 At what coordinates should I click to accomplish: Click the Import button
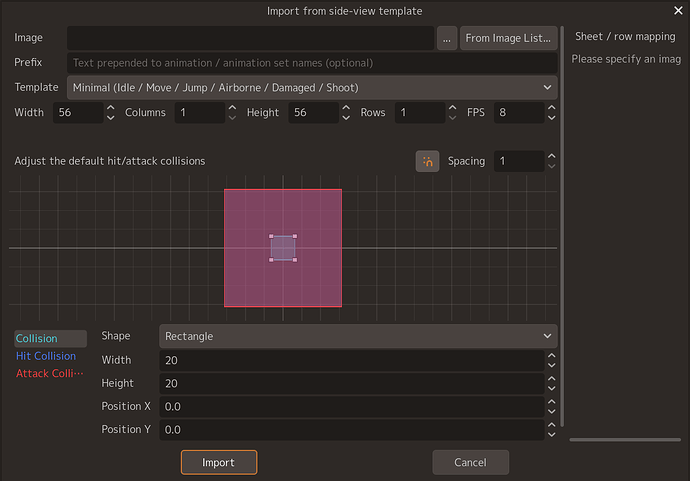(219, 462)
